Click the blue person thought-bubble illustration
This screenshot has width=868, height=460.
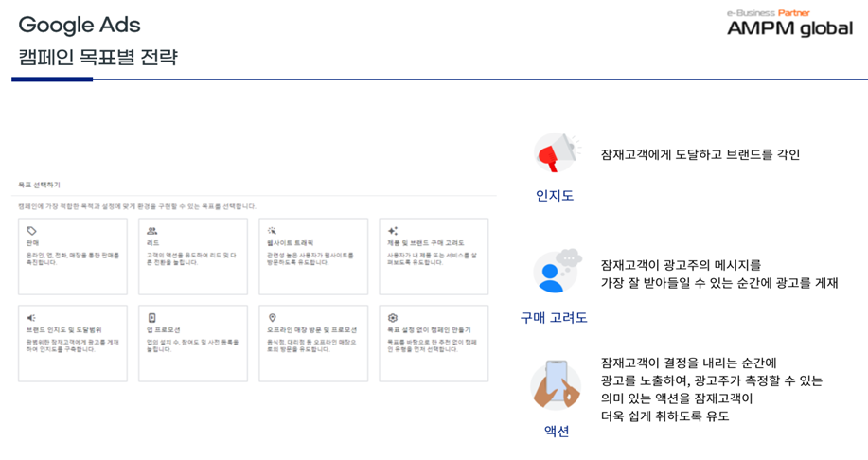click(x=557, y=272)
